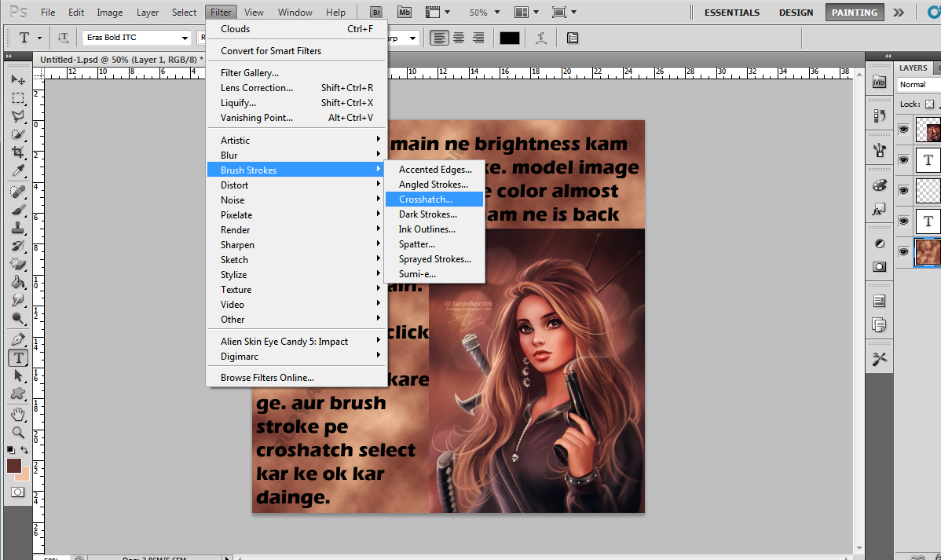The height and width of the screenshot is (560, 941).
Task: Choose Crosshatch from Brush Strokes submenu
Action: pos(434,199)
